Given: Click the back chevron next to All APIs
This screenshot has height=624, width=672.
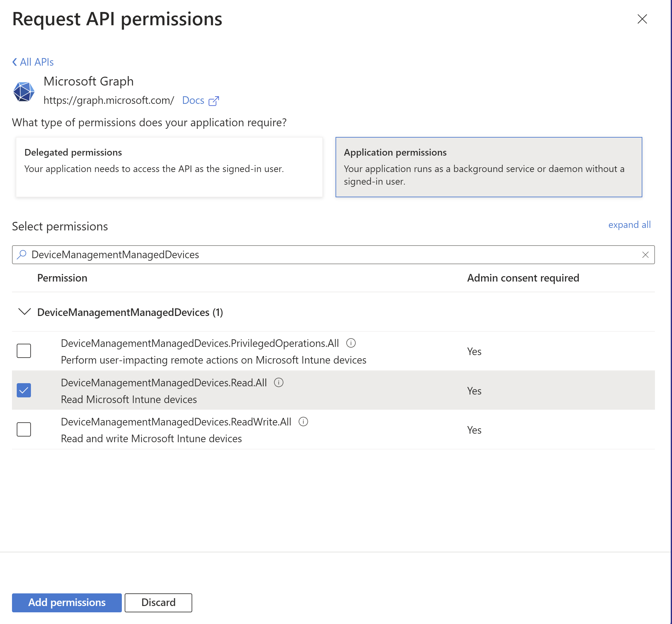Looking at the screenshot, I should (x=15, y=62).
